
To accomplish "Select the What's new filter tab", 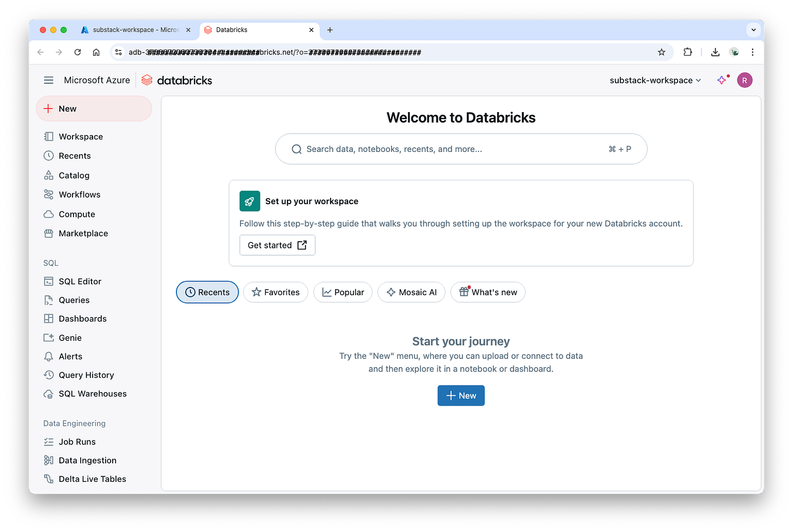I will (487, 292).
